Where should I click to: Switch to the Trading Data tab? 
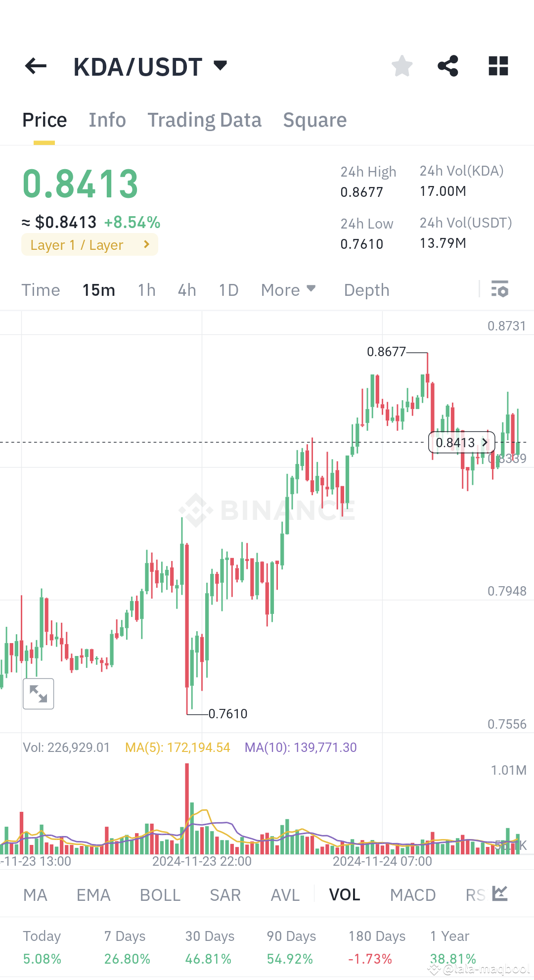[x=204, y=119]
